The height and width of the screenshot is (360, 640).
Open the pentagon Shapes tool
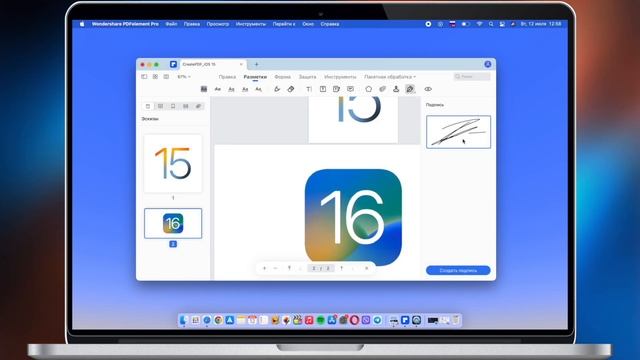click(x=369, y=89)
